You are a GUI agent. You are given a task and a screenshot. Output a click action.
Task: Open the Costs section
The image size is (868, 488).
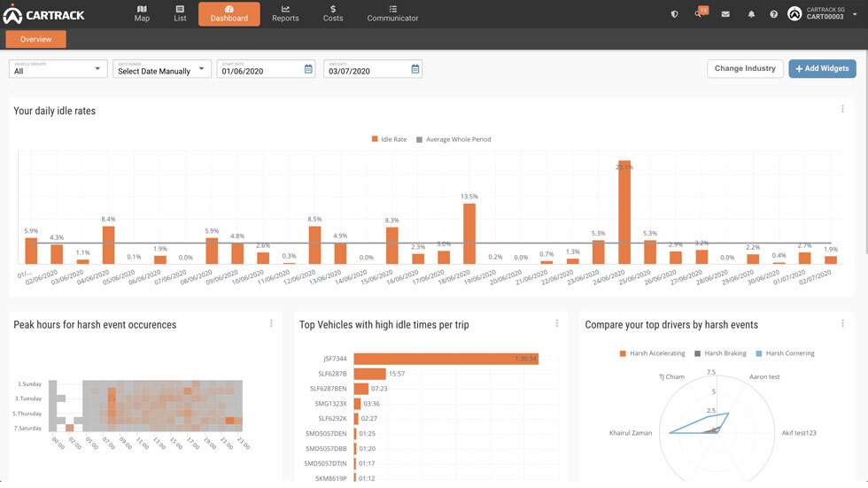point(333,13)
